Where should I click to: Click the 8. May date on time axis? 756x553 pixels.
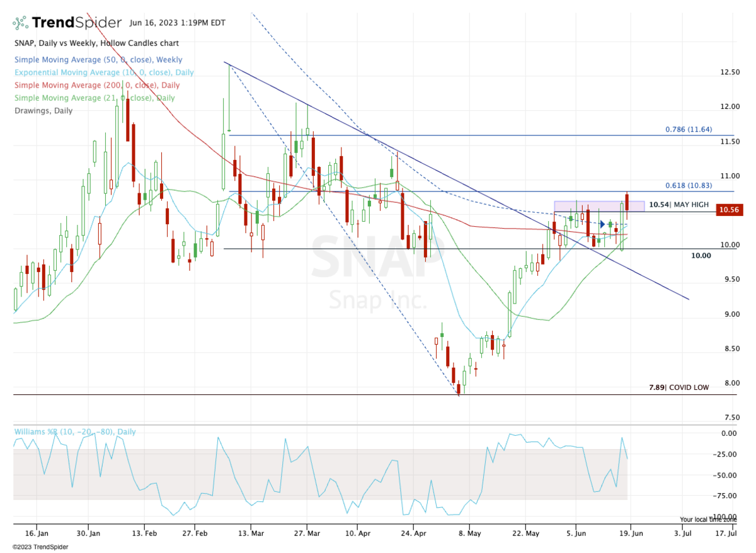click(x=466, y=533)
